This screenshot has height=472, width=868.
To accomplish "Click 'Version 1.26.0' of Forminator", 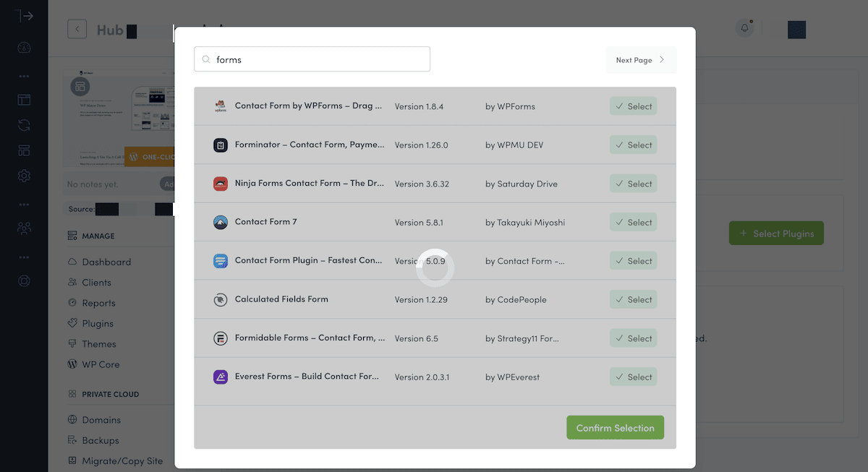I will (x=421, y=145).
